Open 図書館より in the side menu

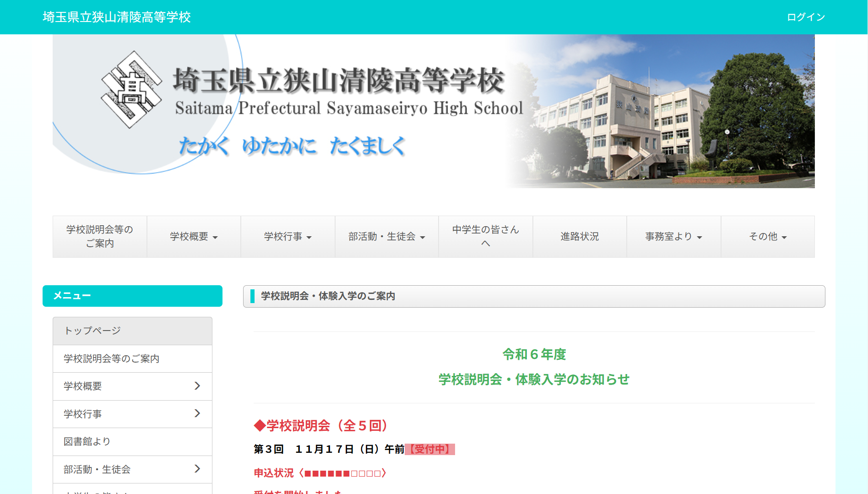[132, 441]
